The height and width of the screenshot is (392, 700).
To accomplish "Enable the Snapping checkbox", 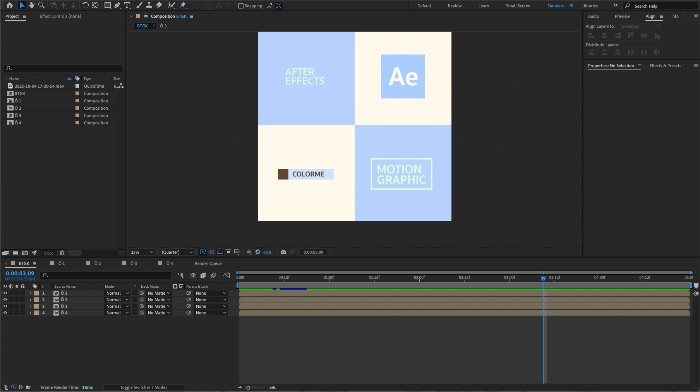I will point(241,6).
